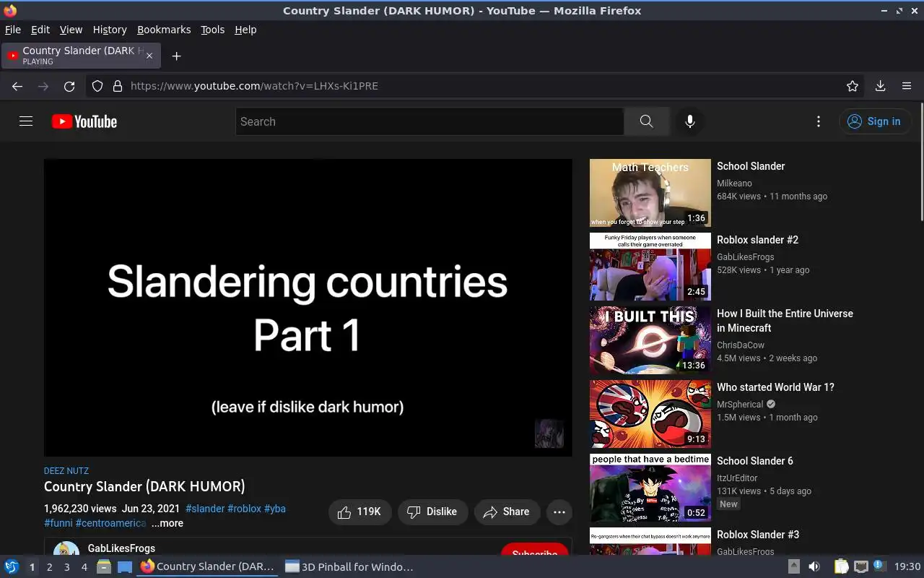Open YouTube settings three-dot menu
The width and height of the screenshot is (924, 578).
coord(818,121)
